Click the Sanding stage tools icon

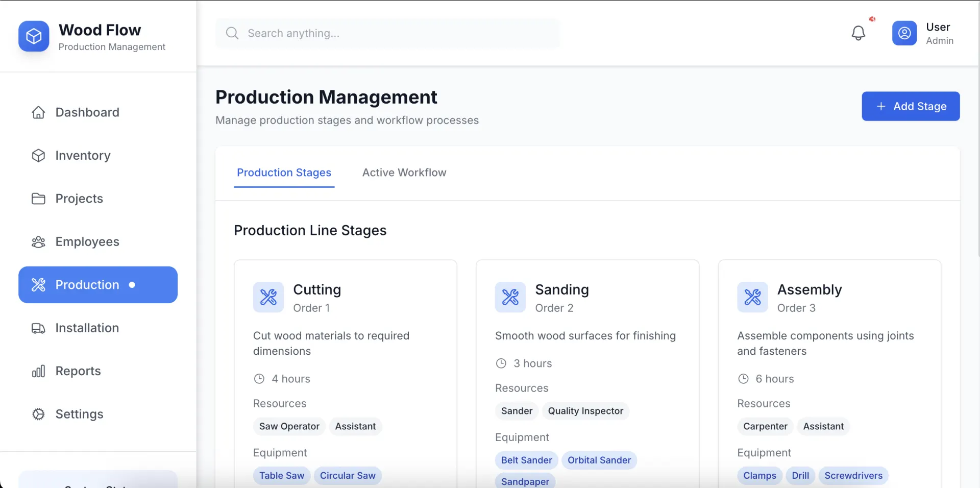point(510,297)
